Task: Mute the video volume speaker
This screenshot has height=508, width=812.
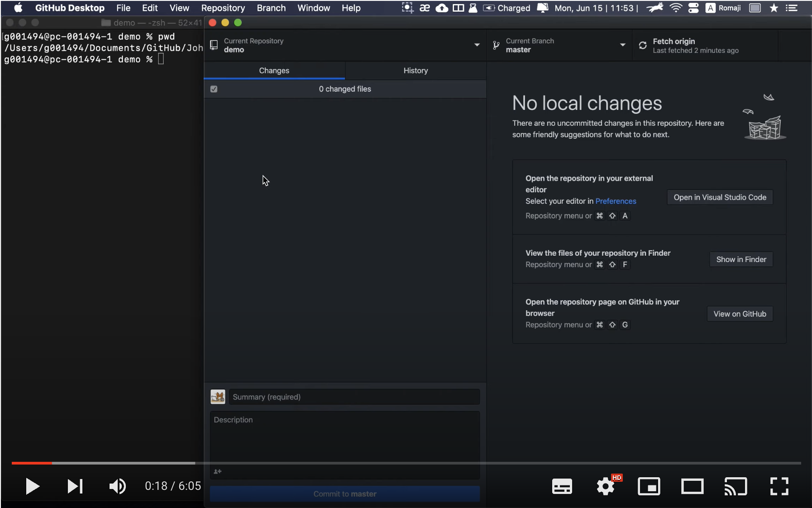Action: click(x=118, y=486)
